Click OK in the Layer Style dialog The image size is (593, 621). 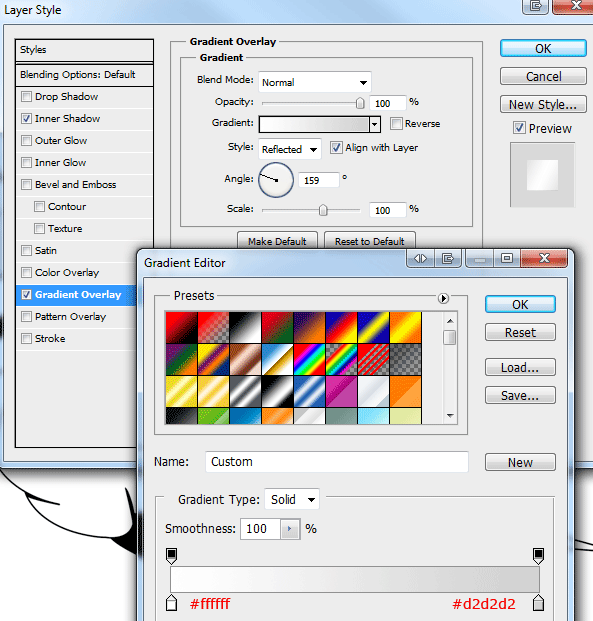point(543,48)
